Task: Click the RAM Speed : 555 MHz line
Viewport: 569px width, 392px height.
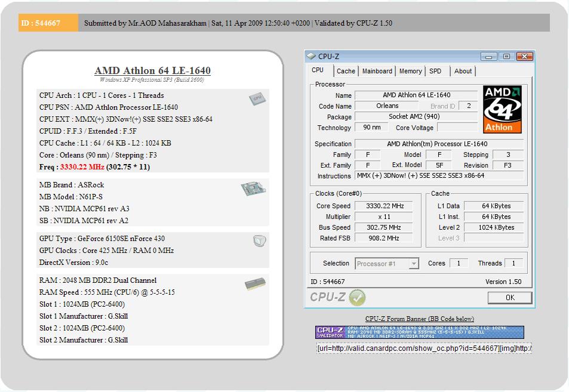Action: point(107,292)
